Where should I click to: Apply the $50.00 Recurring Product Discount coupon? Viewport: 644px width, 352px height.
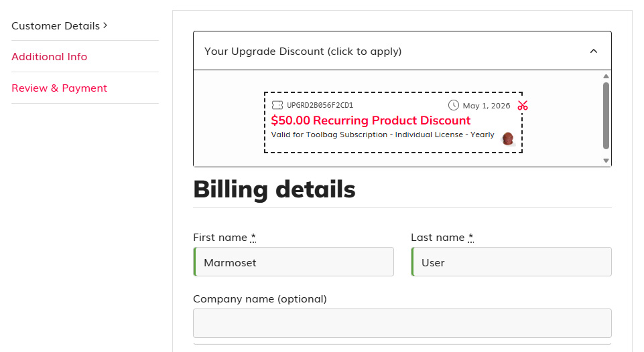pyautogui.click(x=371, y=121)
